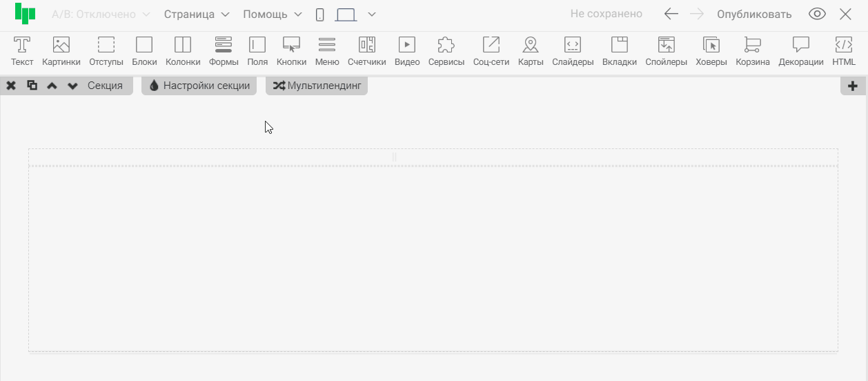Switch to desktop laptop view

pos(346,14)
